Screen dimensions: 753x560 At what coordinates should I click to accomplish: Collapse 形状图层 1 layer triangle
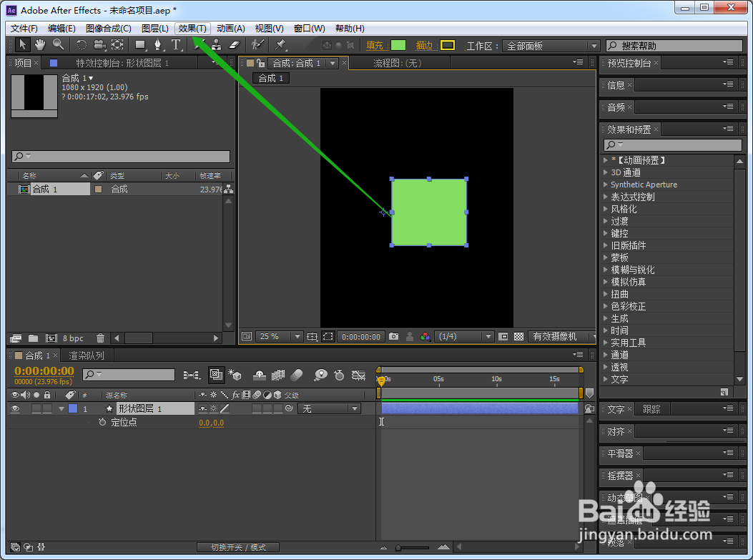pos(61,408)
